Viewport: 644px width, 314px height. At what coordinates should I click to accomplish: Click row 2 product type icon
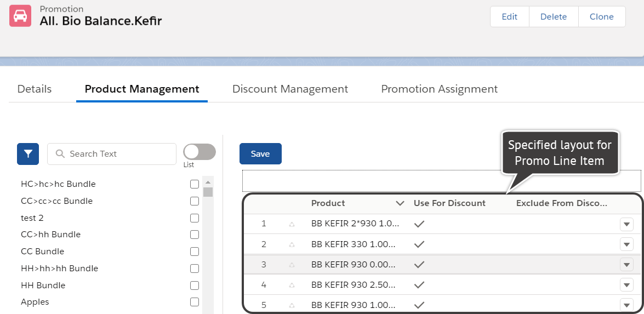[x=292, y=244]
